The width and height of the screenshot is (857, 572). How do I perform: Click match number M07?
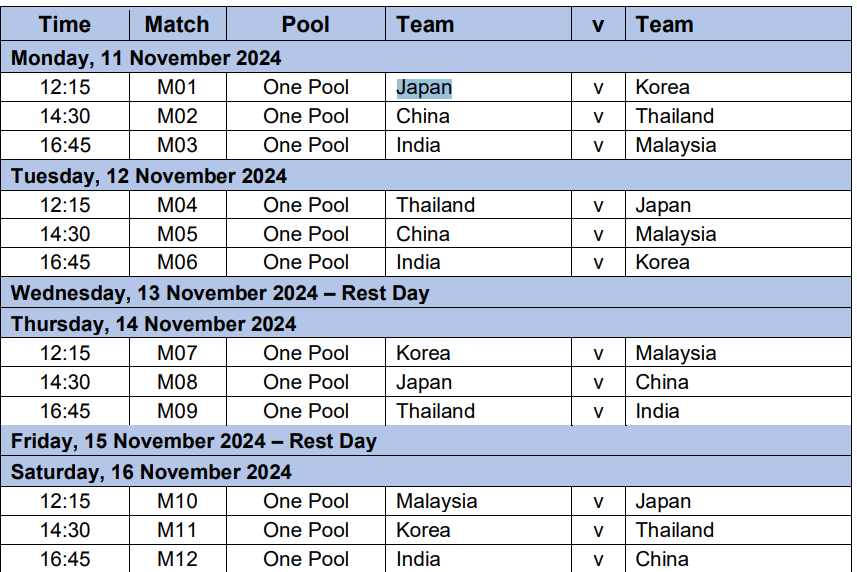pos(178,353)
